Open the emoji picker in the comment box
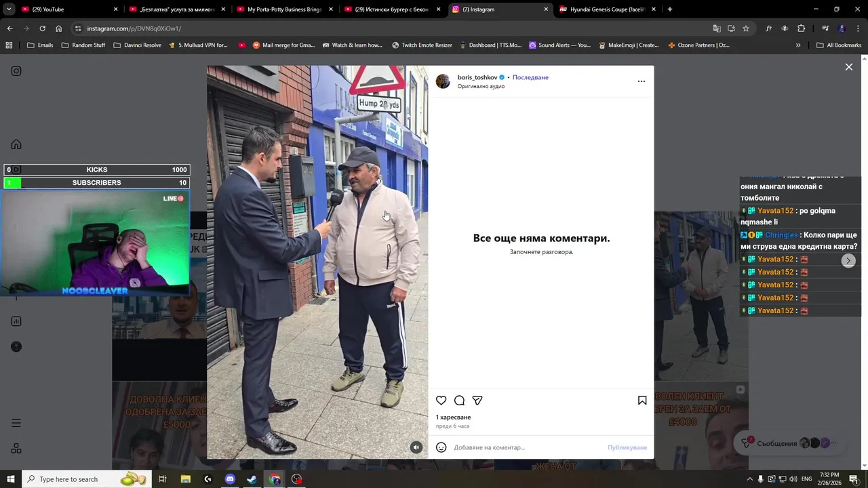868x488 pixels. (x=441, y=447)
